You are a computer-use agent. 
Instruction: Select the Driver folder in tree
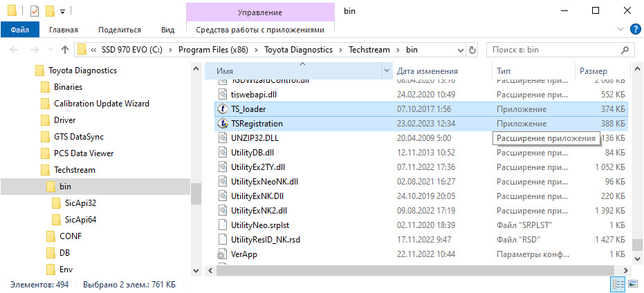point(64,120)
